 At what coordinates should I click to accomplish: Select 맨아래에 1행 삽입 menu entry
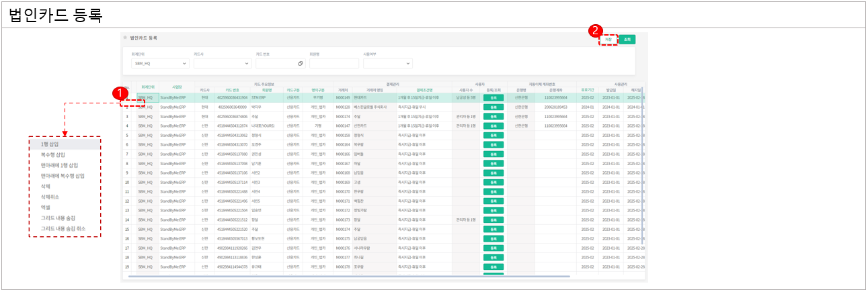click(x=59, y=165)
